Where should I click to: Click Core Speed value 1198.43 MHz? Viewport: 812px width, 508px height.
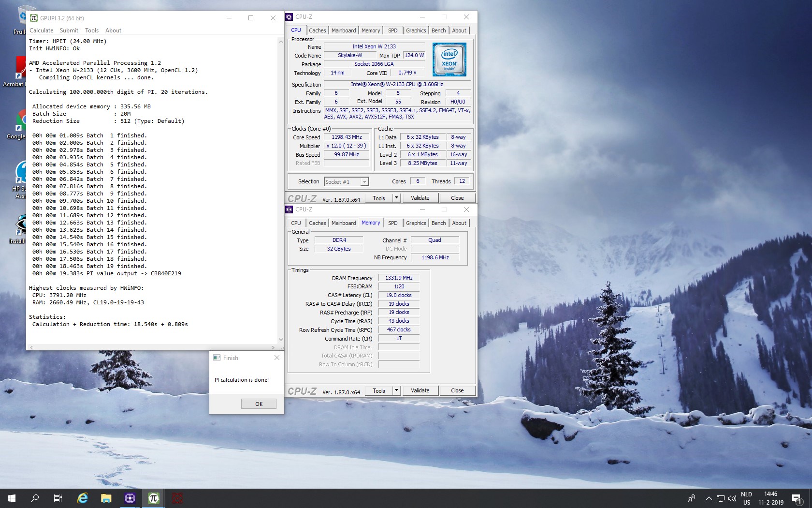point(347,137)
